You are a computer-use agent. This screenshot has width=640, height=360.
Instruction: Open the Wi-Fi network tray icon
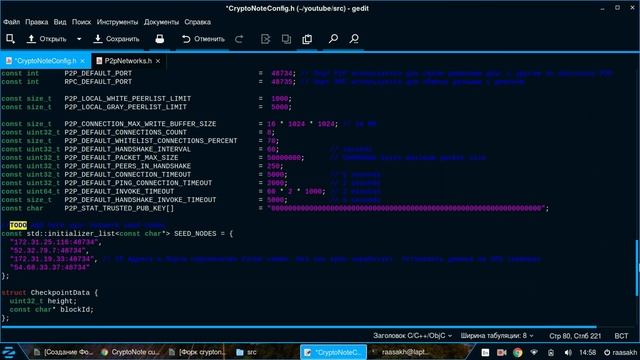[x=534, y=352]
